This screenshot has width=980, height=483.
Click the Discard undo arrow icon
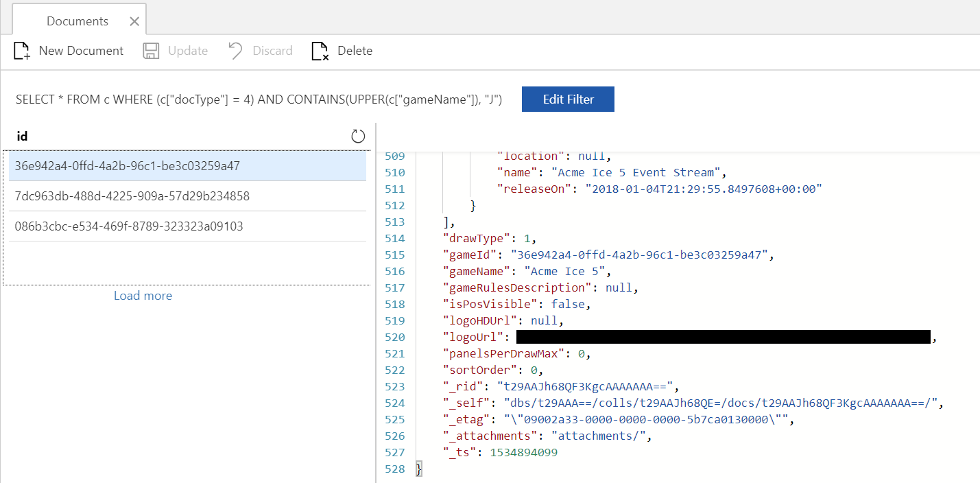click(235, 51)
